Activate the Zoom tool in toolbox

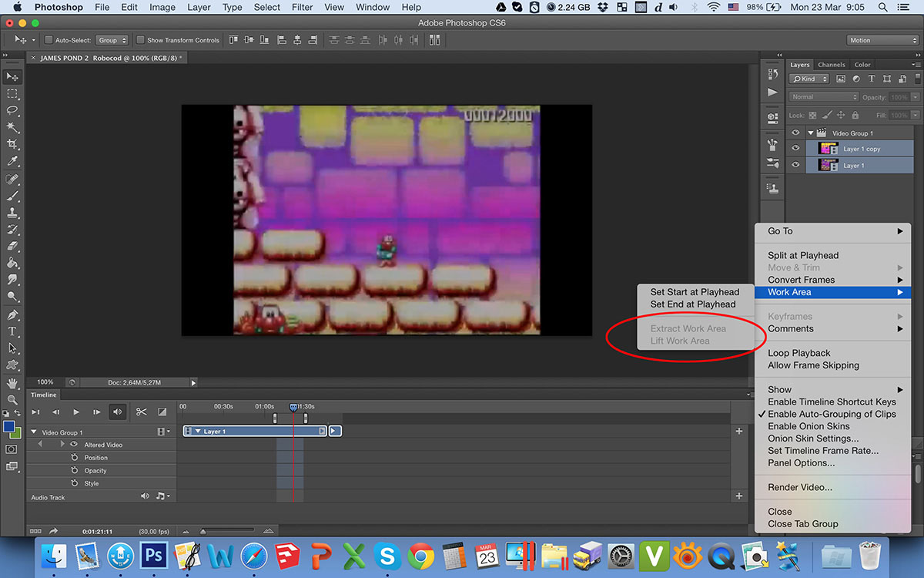click(x=12, y=399)
